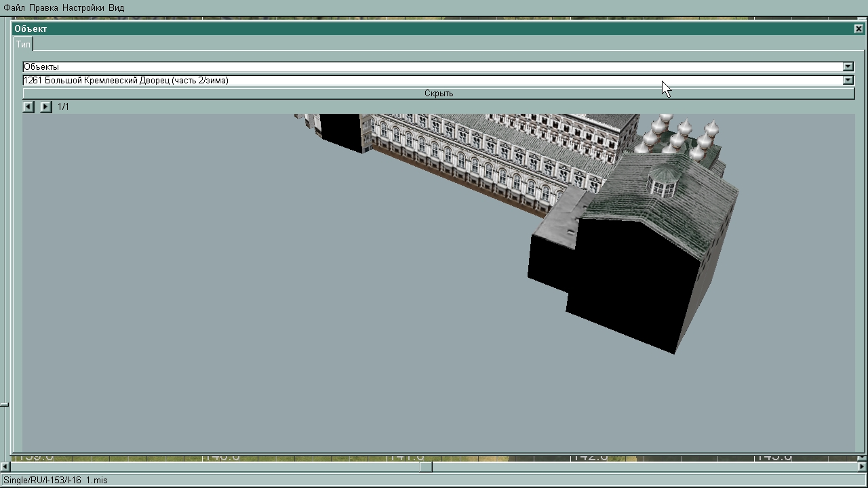Click the horizontal scrollbar left arrow

pos(5,466)
